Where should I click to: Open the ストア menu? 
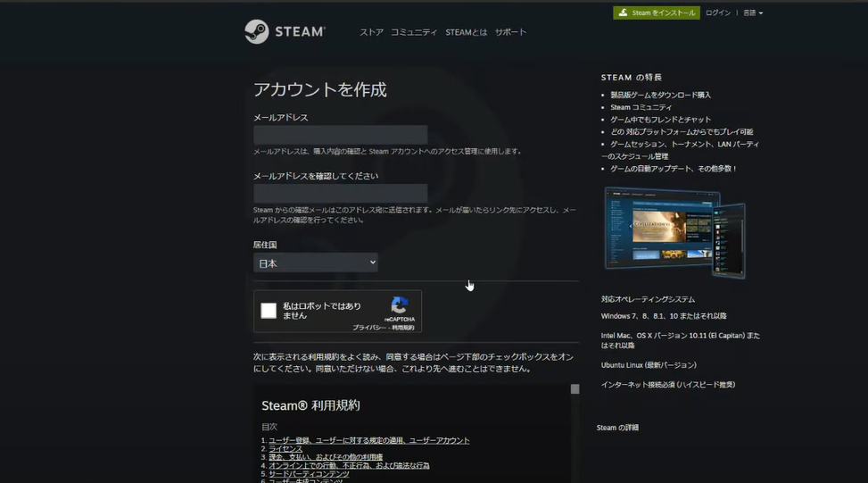pos(371,32)
